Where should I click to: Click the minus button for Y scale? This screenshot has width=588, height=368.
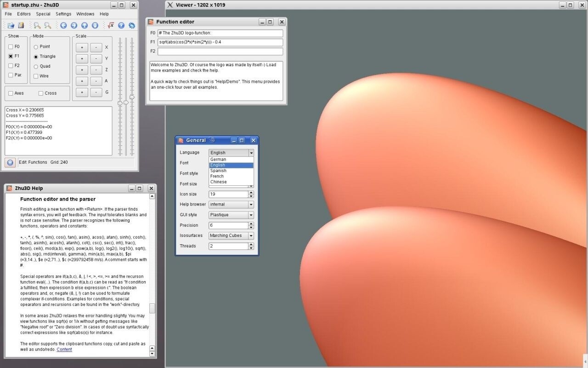coord(96,58)
